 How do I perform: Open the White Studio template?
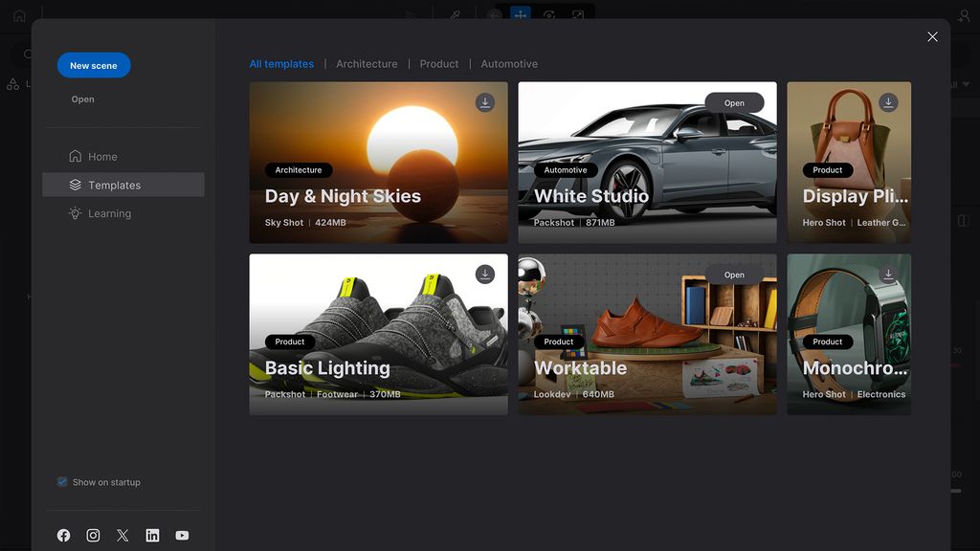tap(734, 102)
